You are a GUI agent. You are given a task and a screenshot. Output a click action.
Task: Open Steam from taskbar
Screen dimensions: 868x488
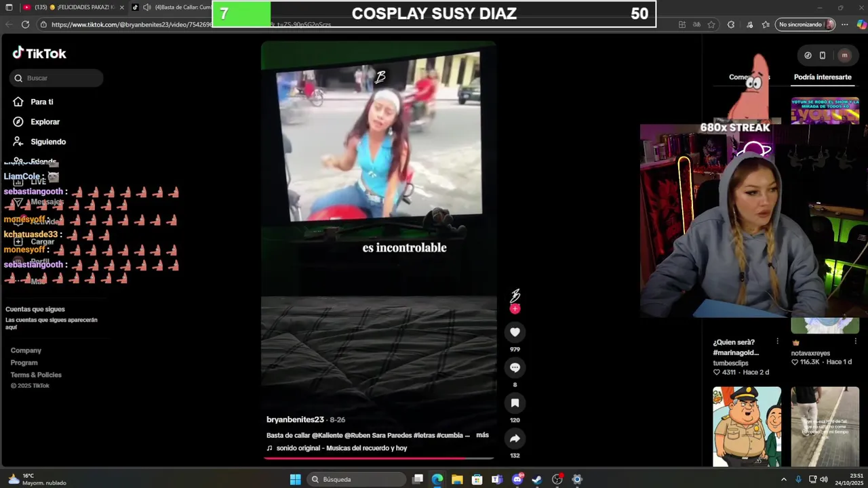point(537,479)
